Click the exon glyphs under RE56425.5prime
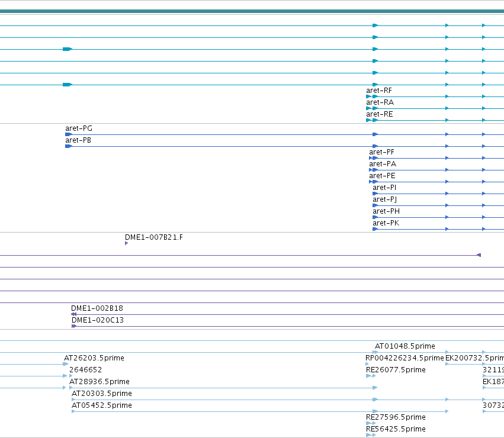Image resolution: width=504 pixels, height=438 pixels. click(x=371, y=436)
